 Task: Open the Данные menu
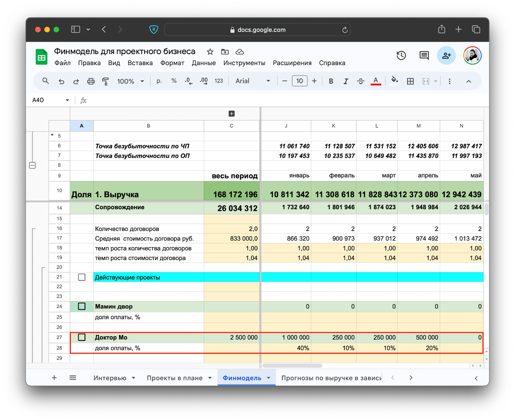click(203, 63)
